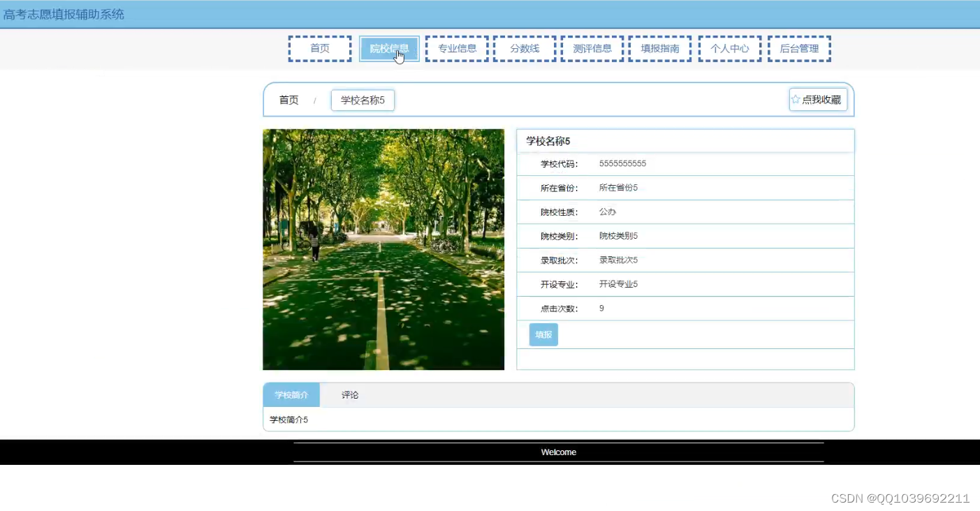Click the 学校名称5 breadcrumb item

click(x=363, y=101)
